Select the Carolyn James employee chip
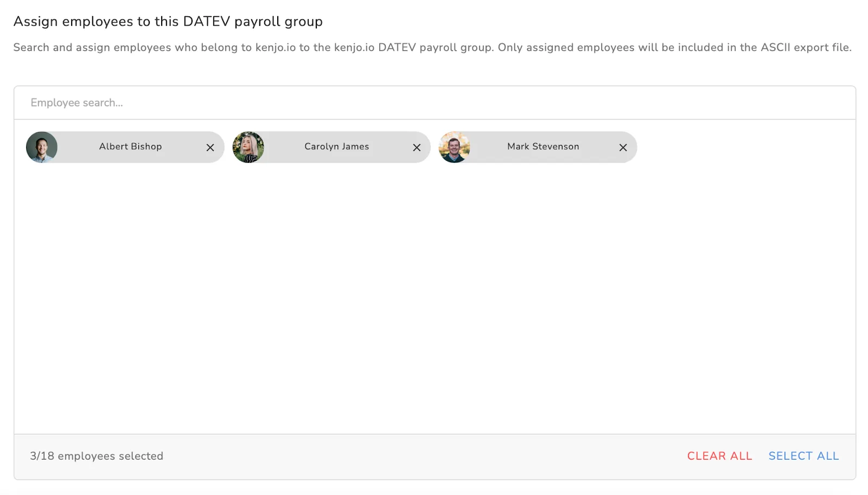Viewport: 868px width, 495px height. [336, 147]
